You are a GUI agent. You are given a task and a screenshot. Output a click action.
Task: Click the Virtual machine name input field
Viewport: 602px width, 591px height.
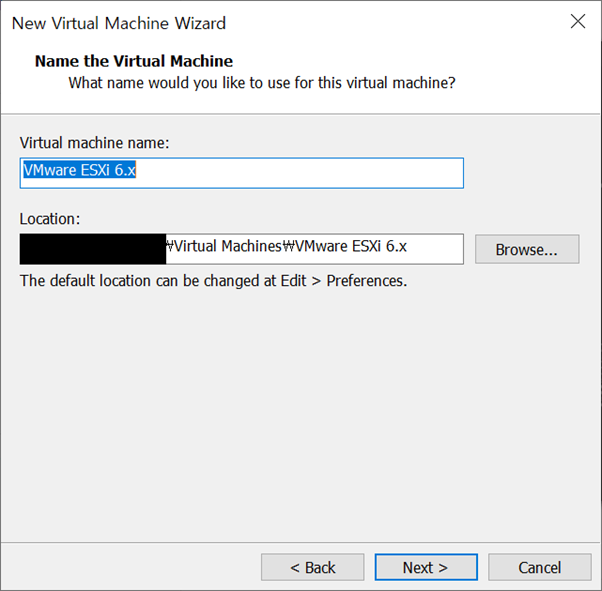tap(241, 173)
